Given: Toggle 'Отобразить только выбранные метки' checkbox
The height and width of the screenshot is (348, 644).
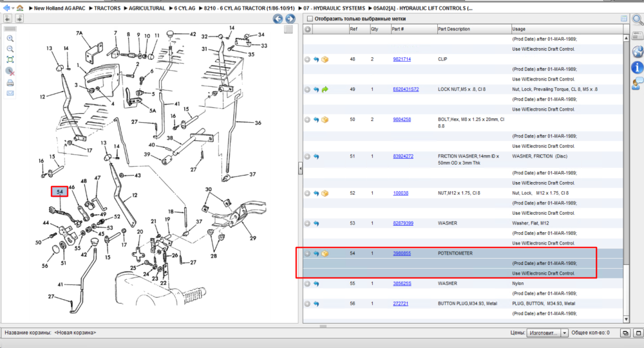Looking at the screenshot, I should click(x=310, y=19).
